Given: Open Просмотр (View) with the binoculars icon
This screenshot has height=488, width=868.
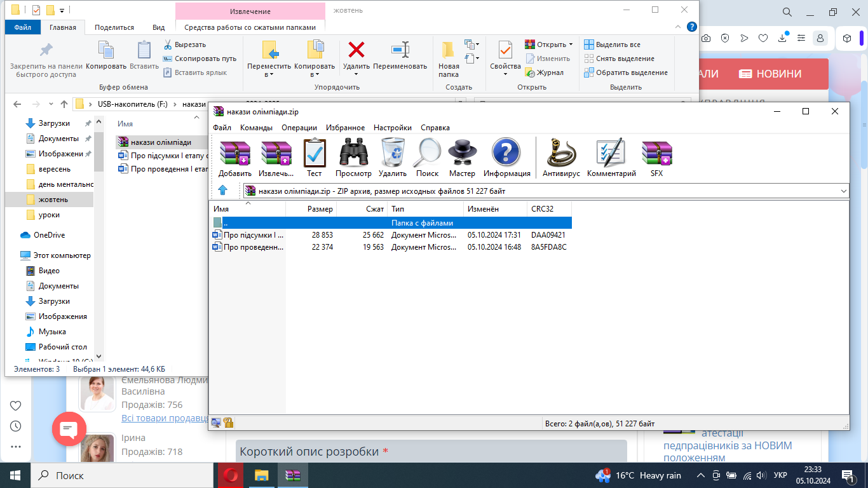Looking at the screenshot, I should 353,158.
